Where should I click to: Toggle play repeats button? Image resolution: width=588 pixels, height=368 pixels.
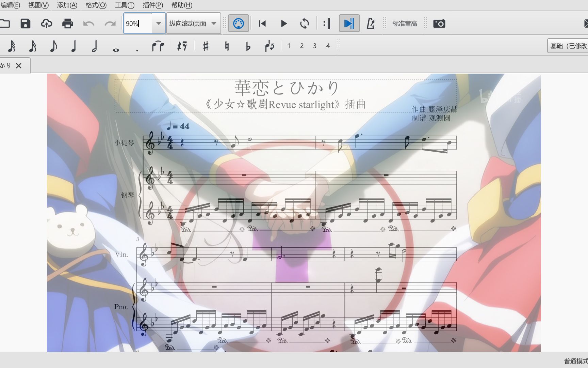(327, 24)
